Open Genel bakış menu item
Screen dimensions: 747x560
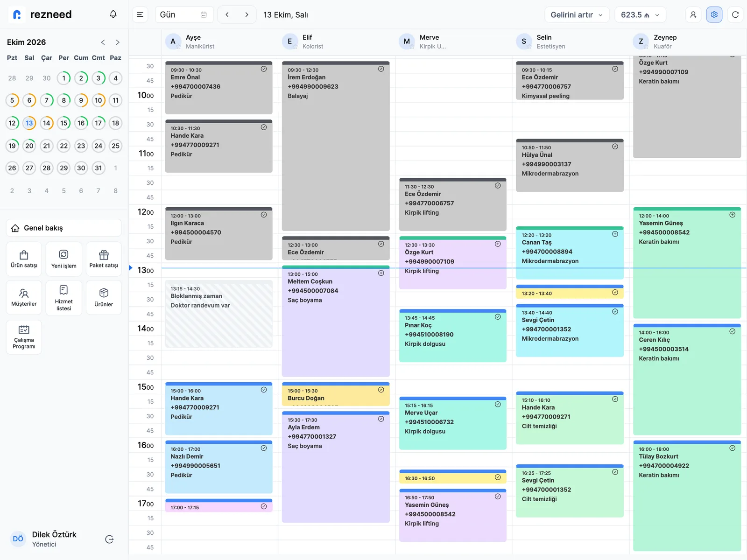[x=64, y=228]
